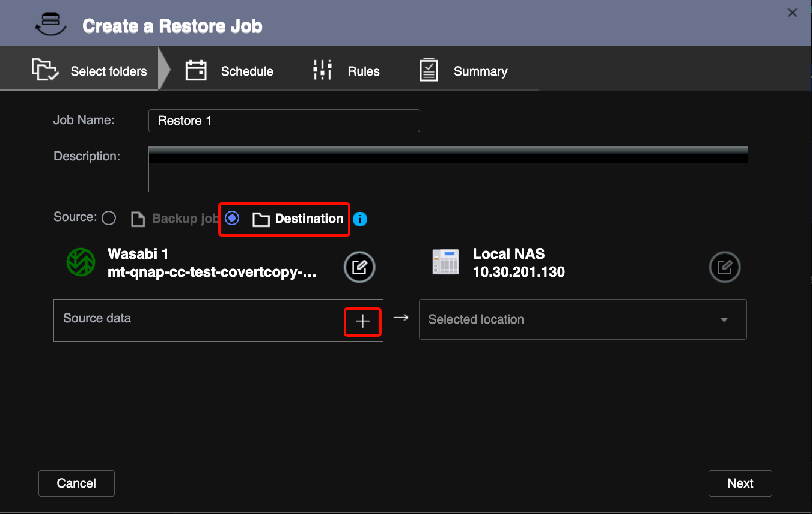Click the restore job logo icon in header
The width and height of the screenshot is (812, 514).
[50, 24]
